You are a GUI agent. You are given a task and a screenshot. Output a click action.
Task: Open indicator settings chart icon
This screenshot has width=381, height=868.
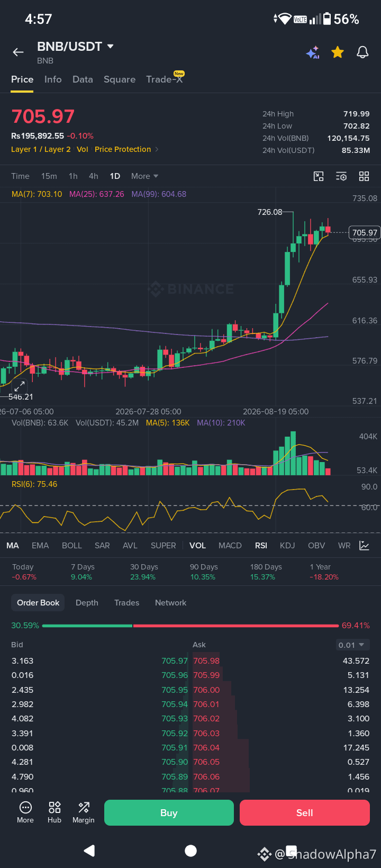click(x=364, y=546)
